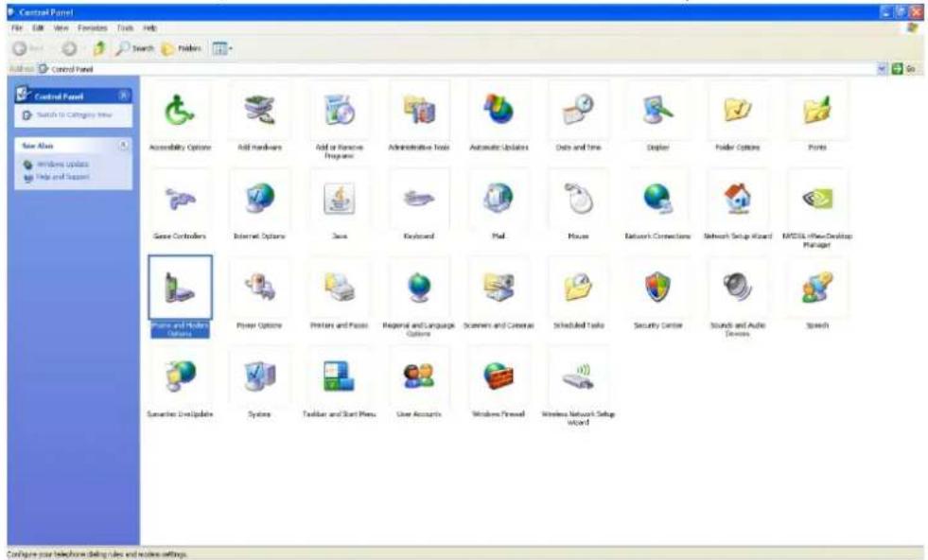Open Keyboard settings icon
Viewport: 928px width, 560px height.
coord(419,200)
